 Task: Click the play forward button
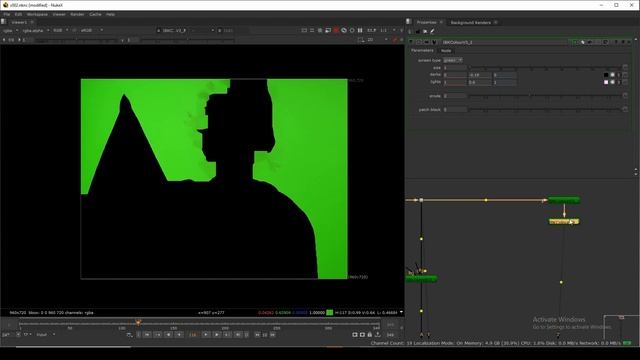[x=206, y=335]
